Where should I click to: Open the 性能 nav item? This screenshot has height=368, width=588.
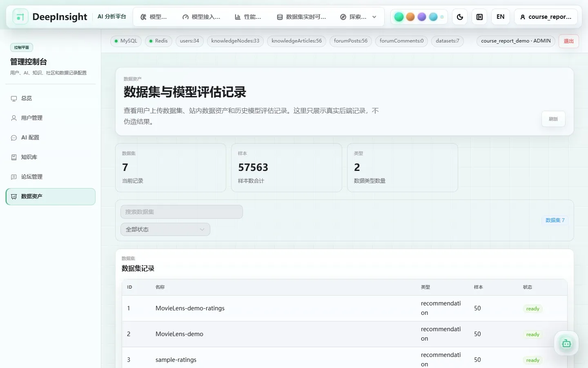[248, 17]
